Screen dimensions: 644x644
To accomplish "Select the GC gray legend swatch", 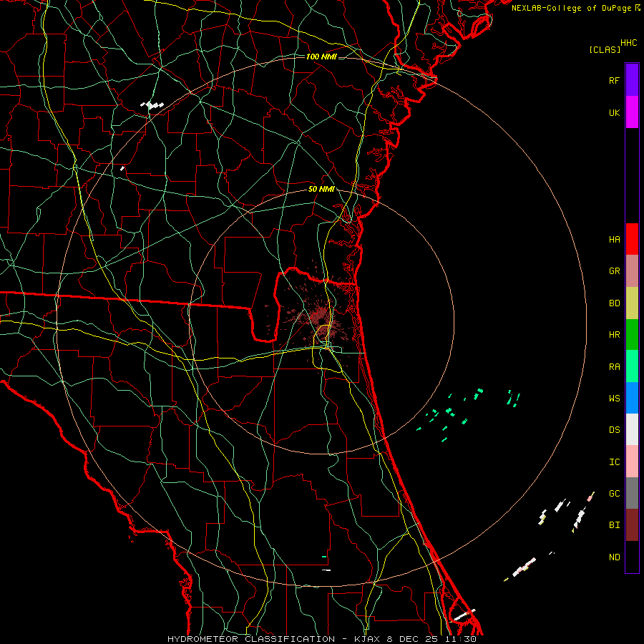I will (x=632, y=493).
